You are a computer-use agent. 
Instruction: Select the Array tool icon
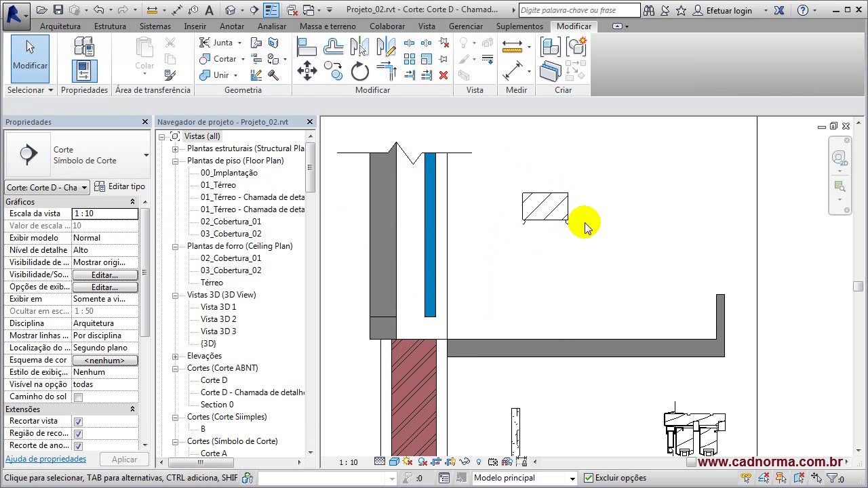(410, 59)
